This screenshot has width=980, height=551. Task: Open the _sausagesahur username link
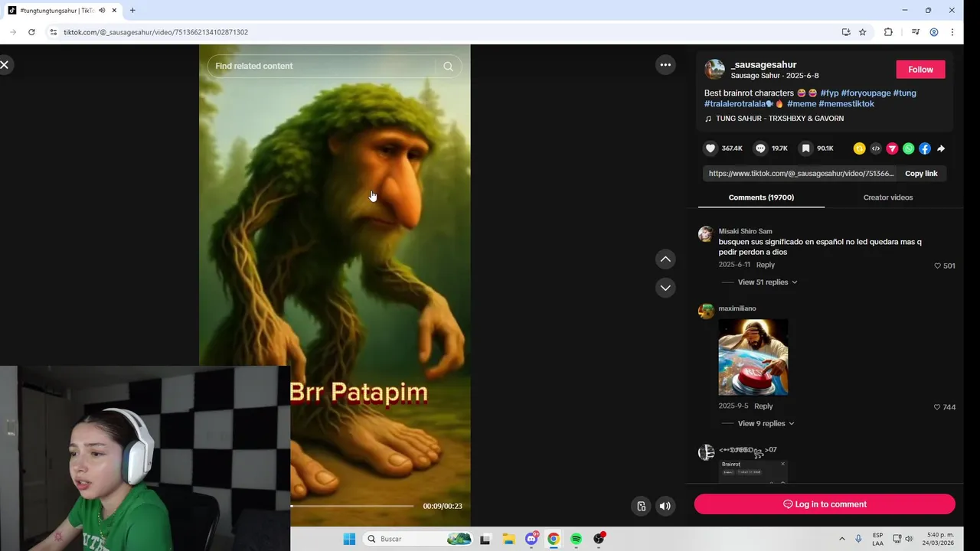click(763, 64)
